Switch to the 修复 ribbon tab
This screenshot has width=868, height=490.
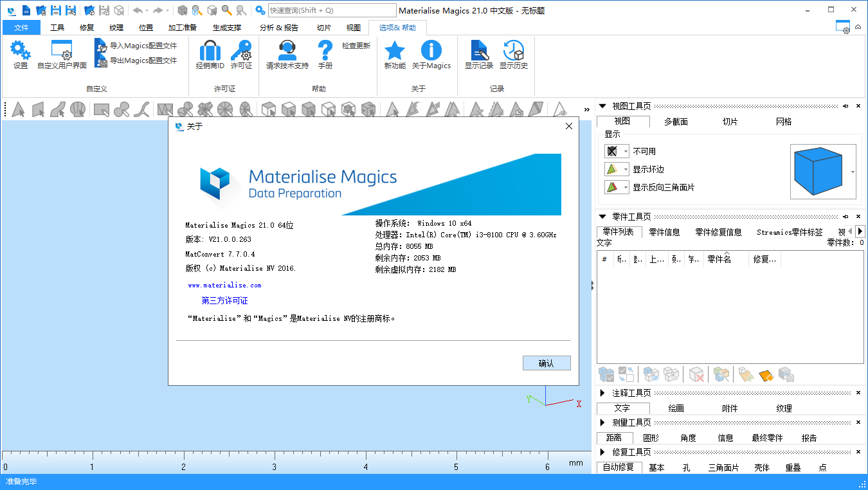(x=87, y=28)
